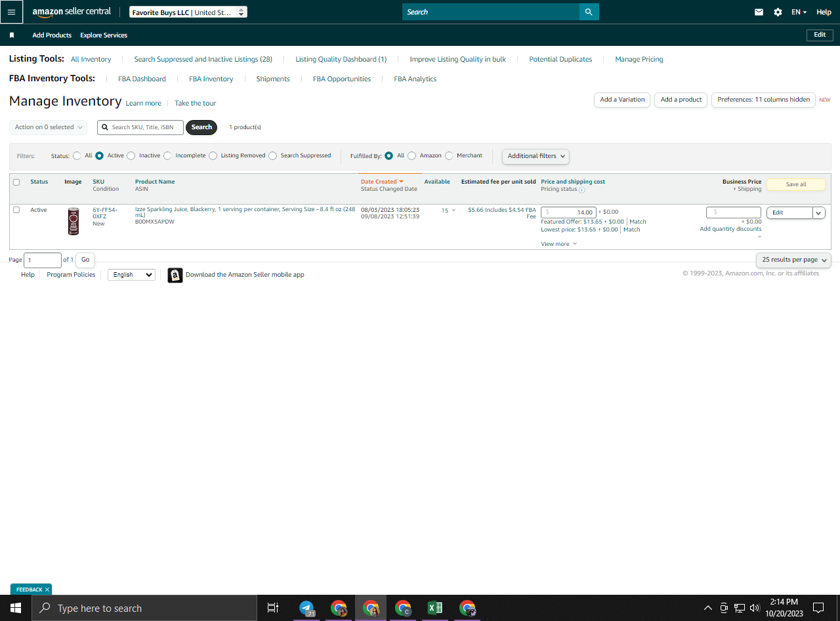Open Improve Listing Quality in bulk
Screen dimensions: 840x621
[x=458, y=59]
